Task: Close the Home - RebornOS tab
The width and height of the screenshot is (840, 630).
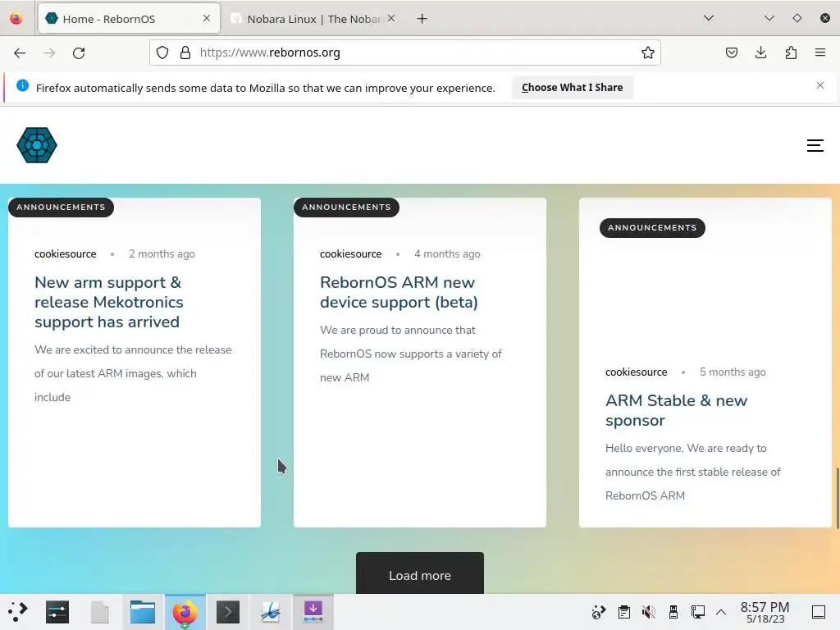Action: pyautogui.click(x=207, y=18)
